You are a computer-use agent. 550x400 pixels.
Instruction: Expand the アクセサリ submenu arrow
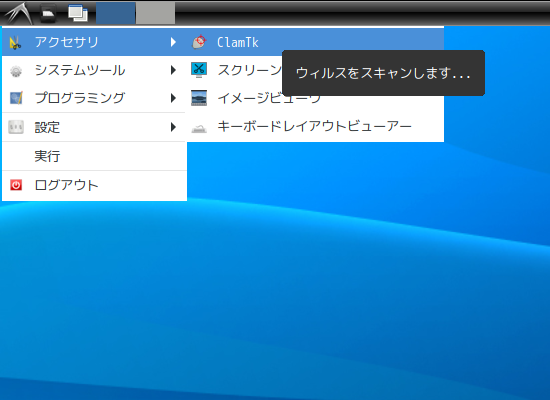pos(173,42)
